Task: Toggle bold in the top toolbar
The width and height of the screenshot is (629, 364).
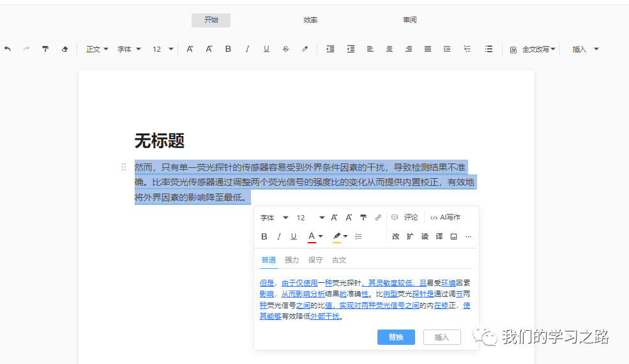Action: [x=228, y=49]
